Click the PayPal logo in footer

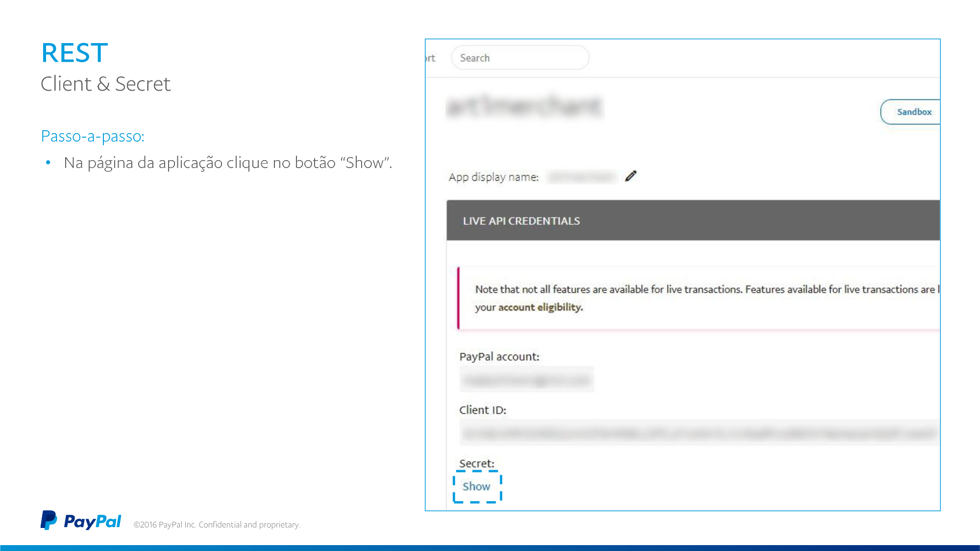point(49,520)
